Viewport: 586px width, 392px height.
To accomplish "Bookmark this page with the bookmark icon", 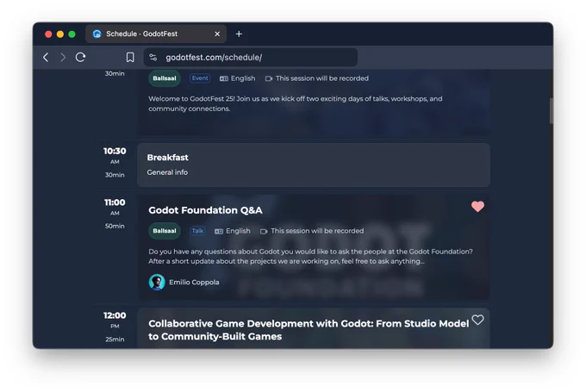I will coord(130,57).
